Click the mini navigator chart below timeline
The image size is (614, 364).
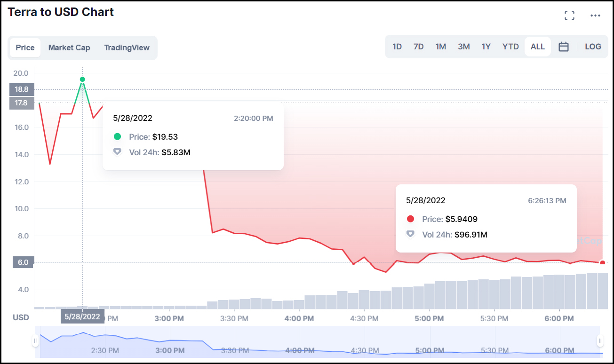coord(319,342)
